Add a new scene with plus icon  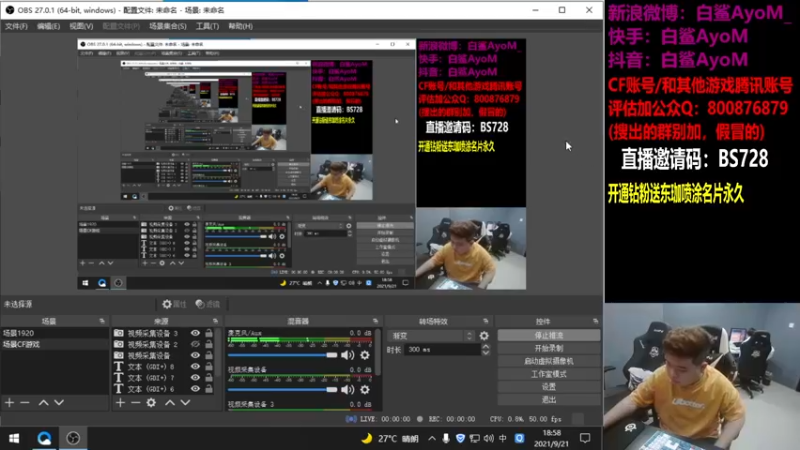click(9, 403)
